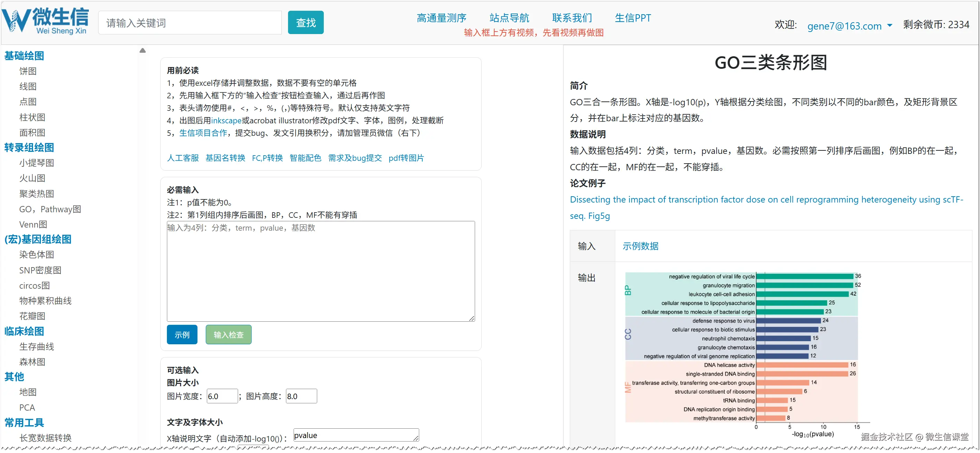
Task: Open the scTF-seq Fig5g paper link
Action: (x=766, y=208)
